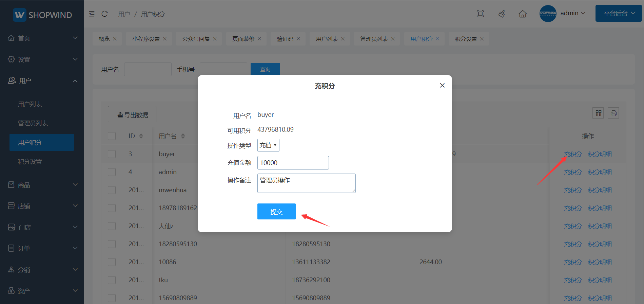Expand the 商品 sidebar menu

[x=75, y=185]
